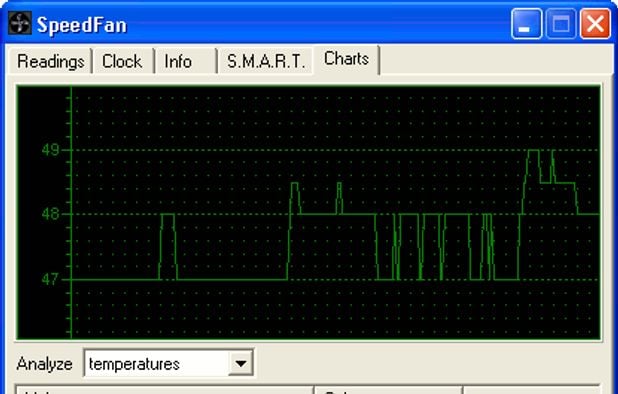This screenshot has width=618, height=394.
Task: Click the active Charts tab
Action: tap(346, 59)
